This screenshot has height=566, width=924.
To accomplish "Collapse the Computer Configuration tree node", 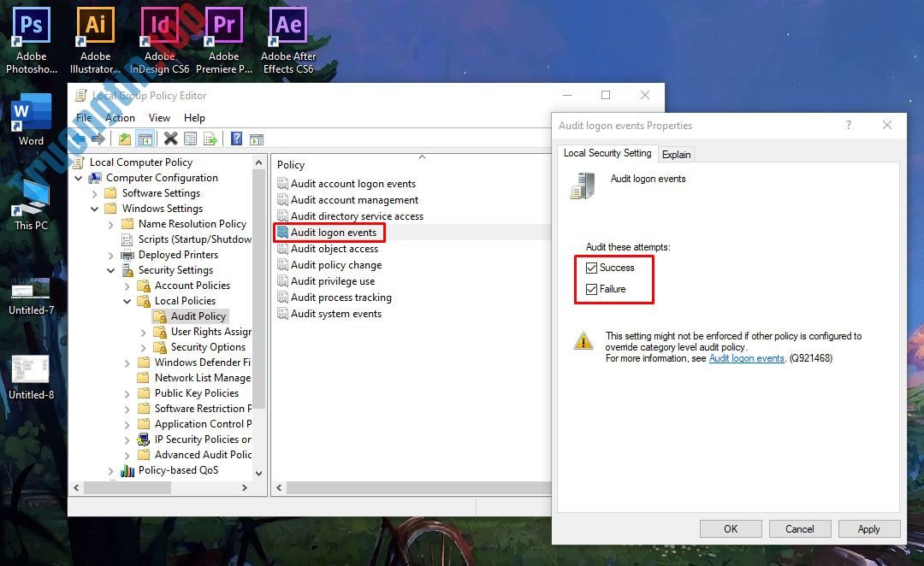I will [x=78, y=177].
